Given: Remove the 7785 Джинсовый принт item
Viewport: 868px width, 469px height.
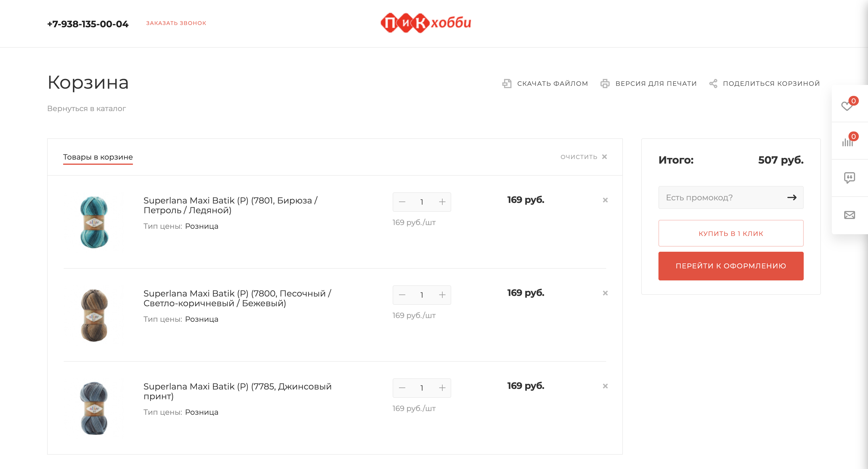Looking at the screenshot, I should (605, 386).
